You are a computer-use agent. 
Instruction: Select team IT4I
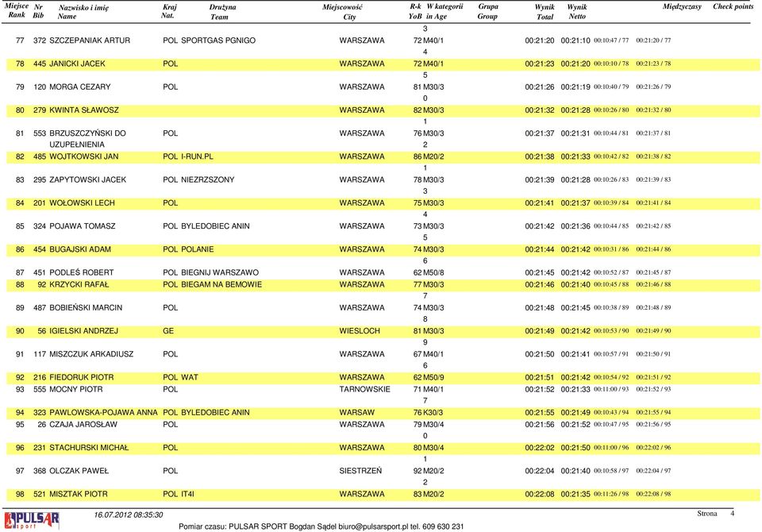click(187, 494)
